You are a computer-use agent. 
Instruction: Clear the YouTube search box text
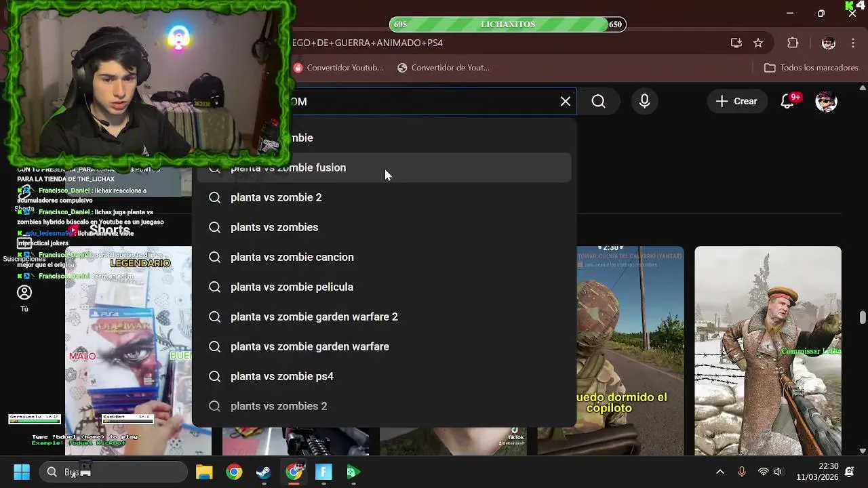coord(566,101)
